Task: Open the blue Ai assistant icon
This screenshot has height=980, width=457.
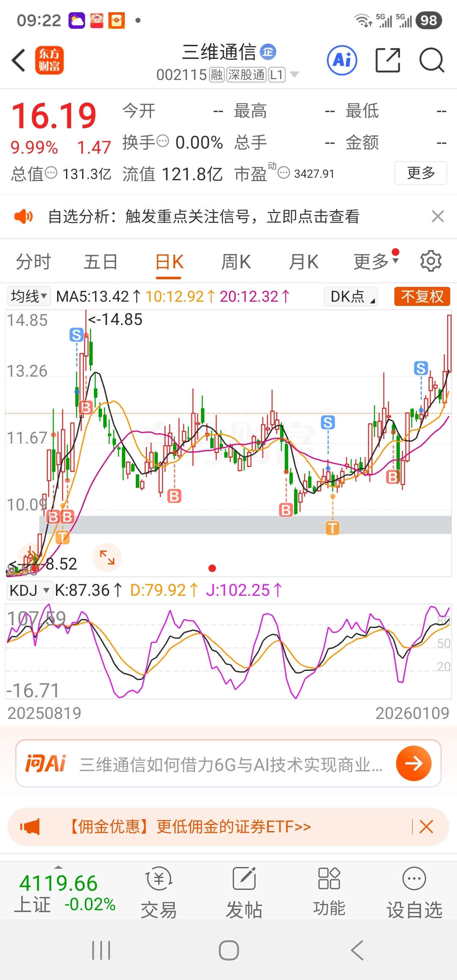Action: tap(342, 60)
